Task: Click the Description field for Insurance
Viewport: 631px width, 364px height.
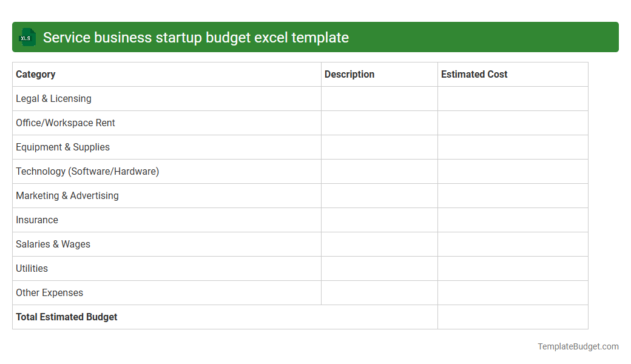Action: pyautogui.click(x=379, y=220)
